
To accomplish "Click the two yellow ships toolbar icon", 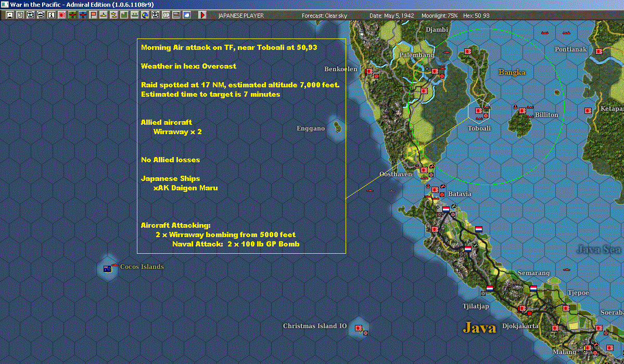I will point(114,15).
